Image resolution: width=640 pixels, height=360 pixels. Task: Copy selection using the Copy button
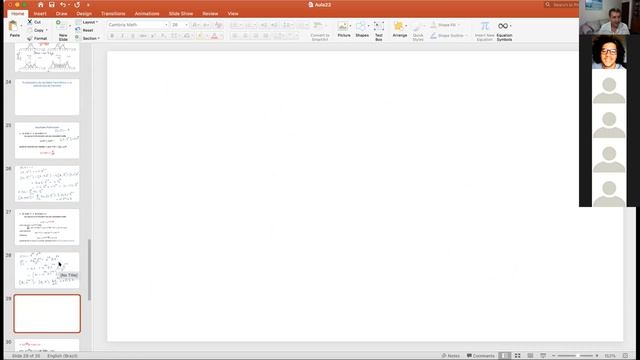(38, 30)
